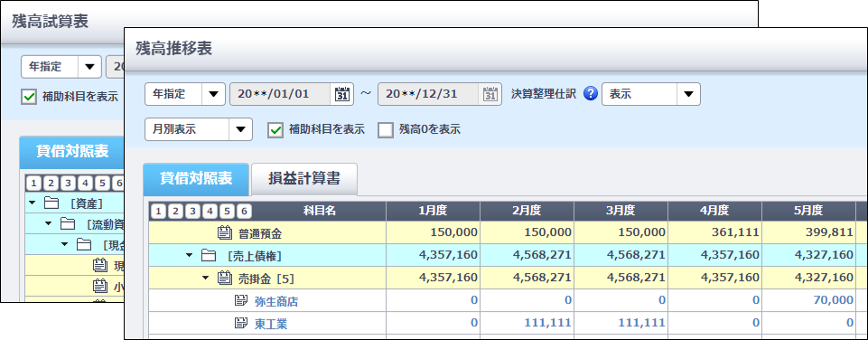The image size is (868, 340).
Task: Select 貸借対照表 tab in 残高推移表
Action: [x=196, y=179]
